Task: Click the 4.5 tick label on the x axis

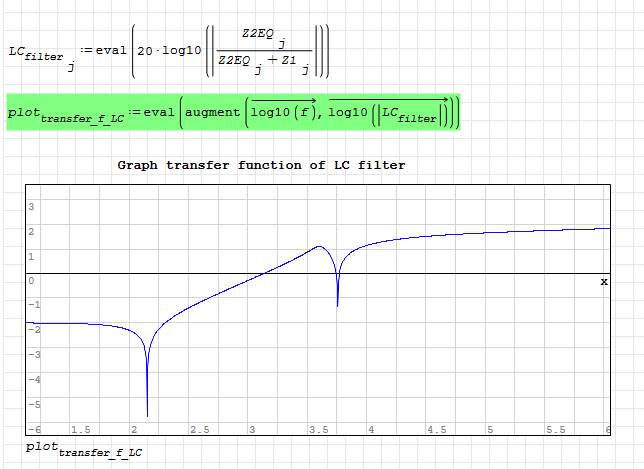Action: tap(436, 429)
